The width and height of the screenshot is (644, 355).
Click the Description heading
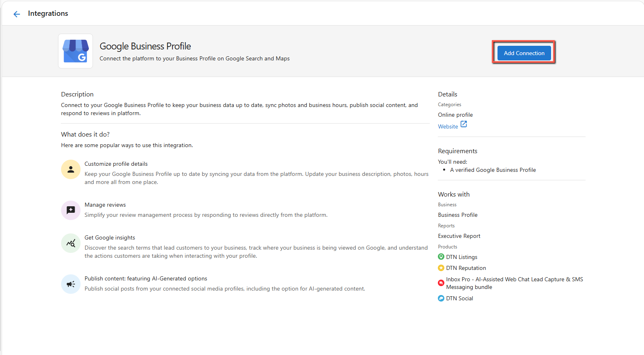(77, 94)
